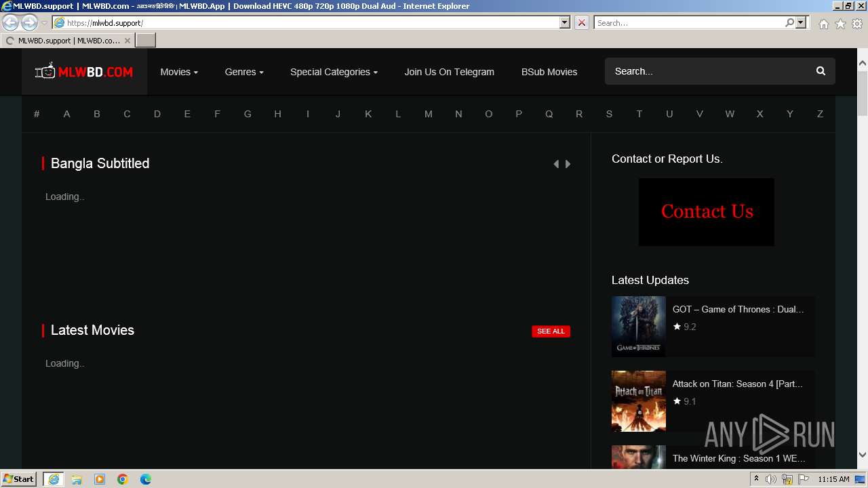868x488 pixels.
Task: Click the Latest Movies heading
Action: click(x=92, y=330)
